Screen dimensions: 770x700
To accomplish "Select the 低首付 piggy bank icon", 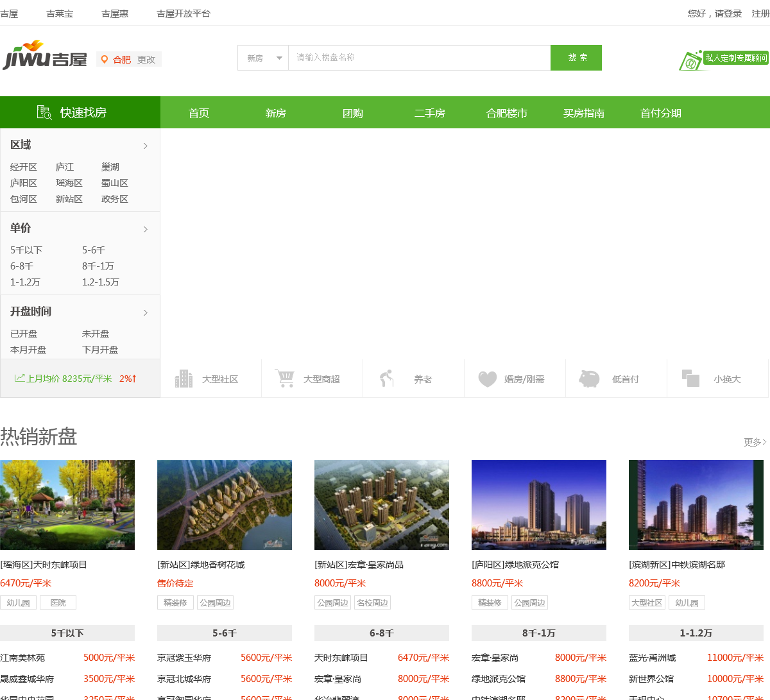I will (588, 379).
